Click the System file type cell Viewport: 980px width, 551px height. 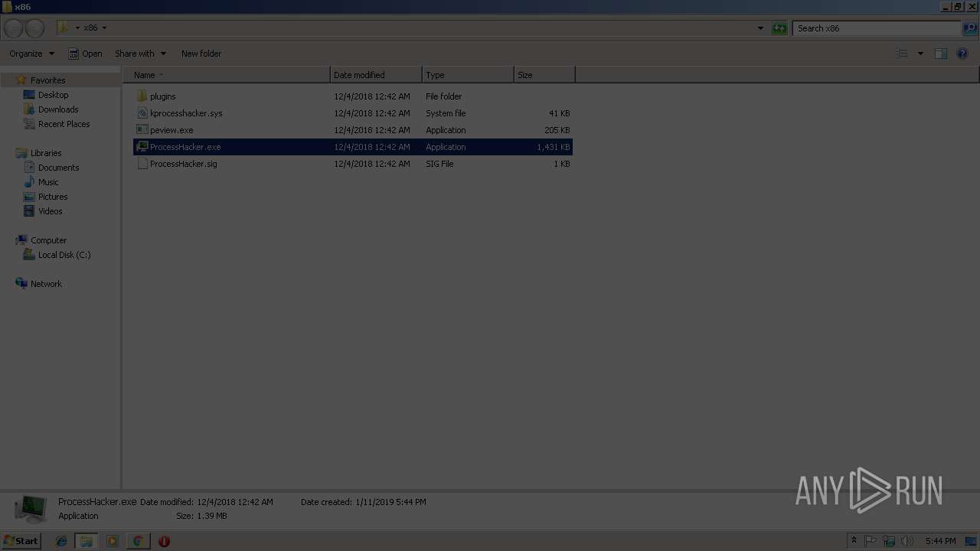click(x=446, y=113)
